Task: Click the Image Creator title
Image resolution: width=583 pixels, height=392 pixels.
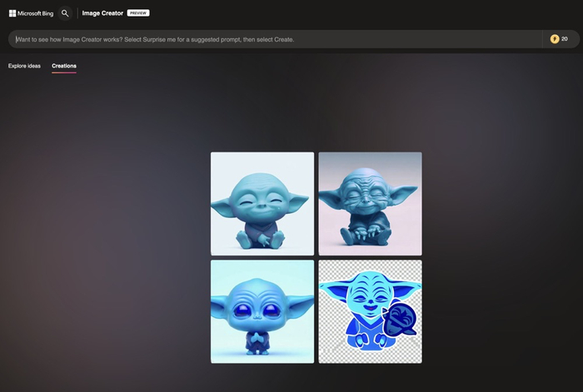Action: pyautogui.click(x=102, y=13)
